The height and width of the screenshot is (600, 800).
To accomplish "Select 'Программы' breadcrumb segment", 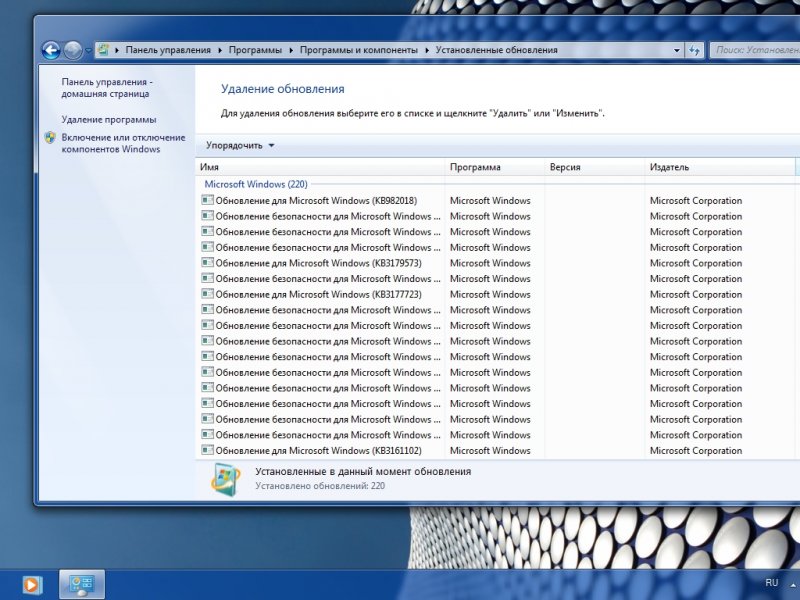I will tap(255, 50).
